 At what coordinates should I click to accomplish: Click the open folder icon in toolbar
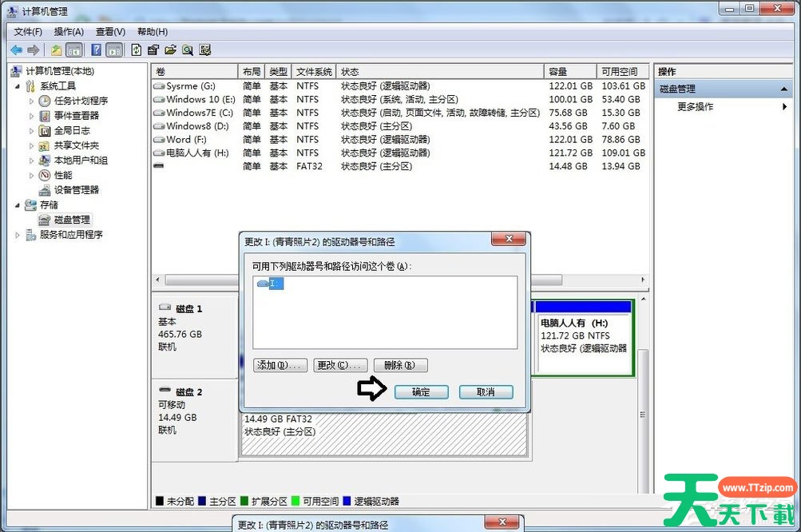point(170,50)
